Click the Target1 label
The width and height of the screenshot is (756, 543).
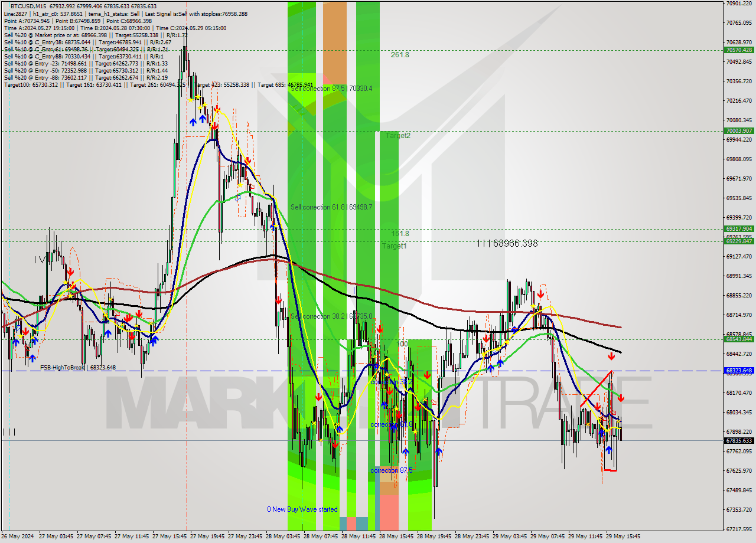click(x=394, y=246)
